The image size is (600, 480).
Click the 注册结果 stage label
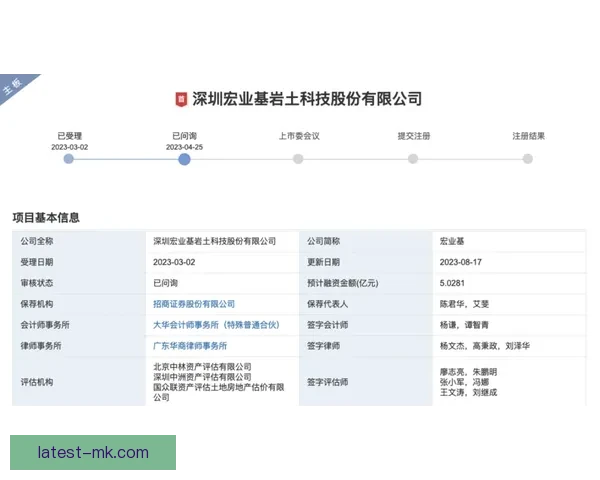click(529, 136)
